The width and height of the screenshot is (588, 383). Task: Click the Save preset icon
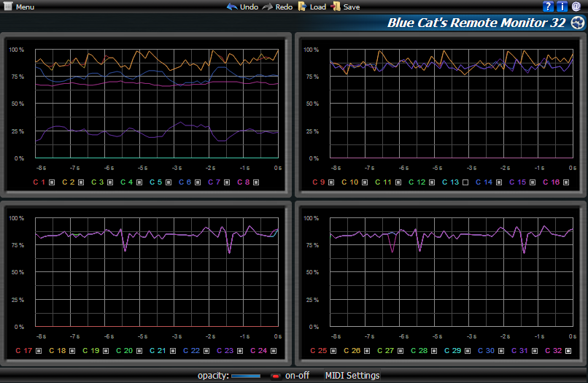pyautogui.click(x=336, y=7)
